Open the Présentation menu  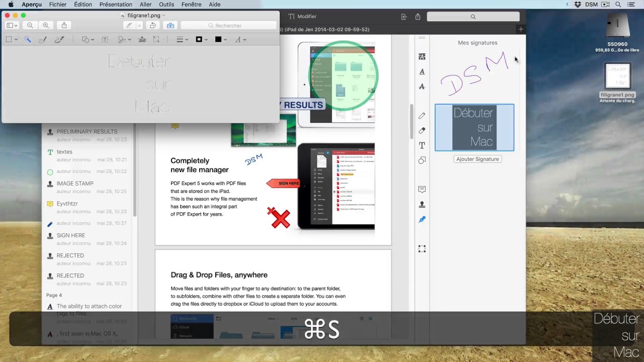click(x=116, y=5)
